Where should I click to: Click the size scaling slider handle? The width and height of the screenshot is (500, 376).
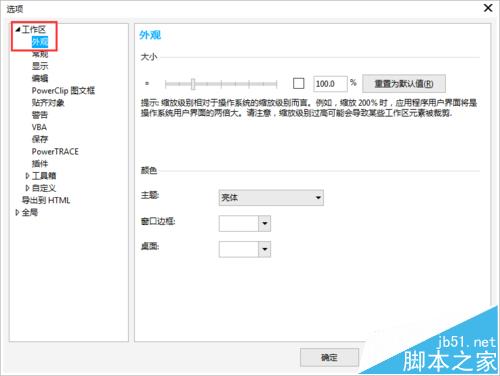[x=193, y=84]
